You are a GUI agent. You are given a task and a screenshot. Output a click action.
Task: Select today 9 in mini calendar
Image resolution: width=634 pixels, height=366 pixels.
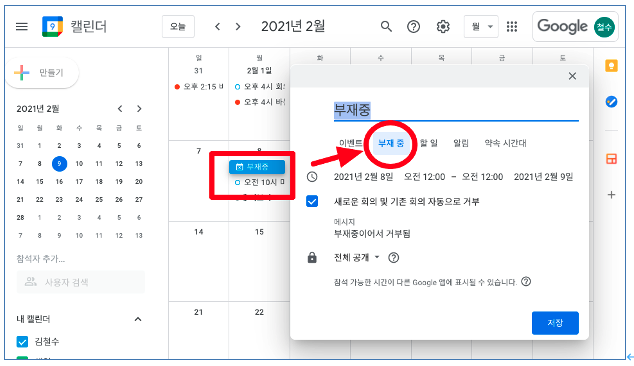click(59, 164)
